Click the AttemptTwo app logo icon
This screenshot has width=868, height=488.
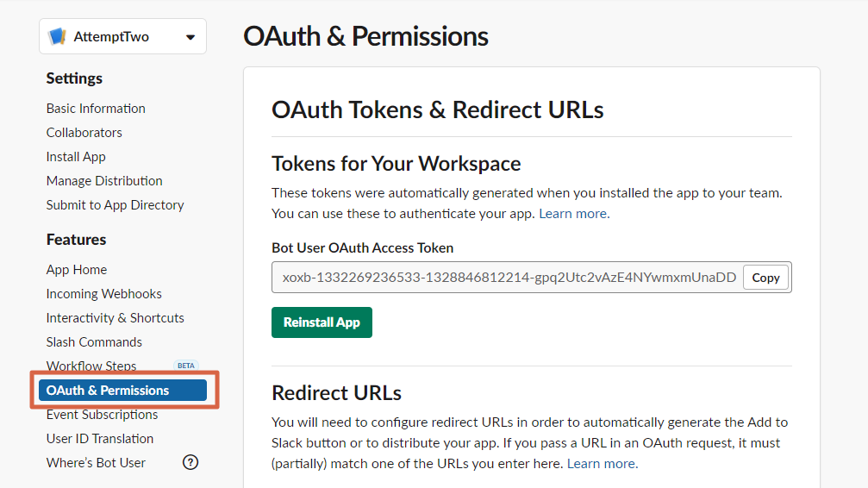(x=58, y=36)
